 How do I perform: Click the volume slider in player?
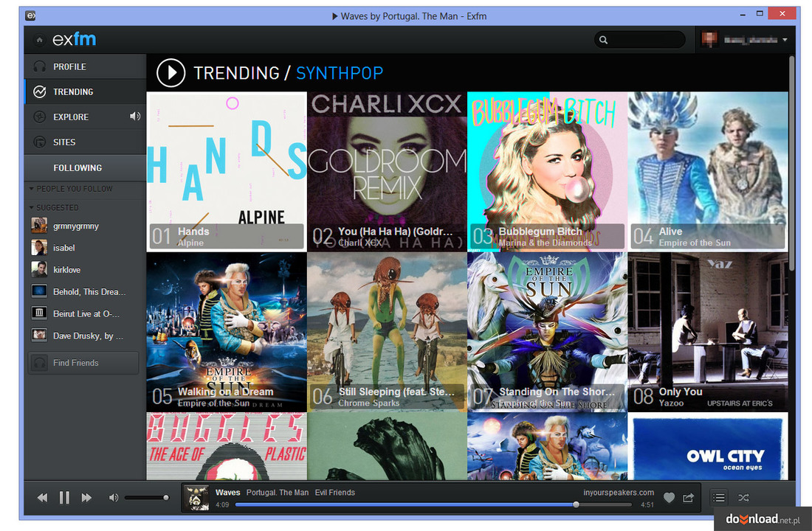click(147, 498)
